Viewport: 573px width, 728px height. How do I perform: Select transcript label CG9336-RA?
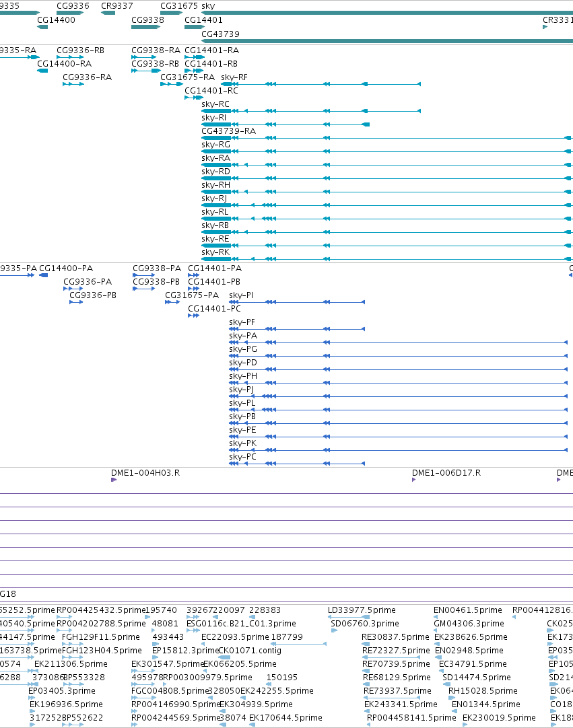click(x=88, y=77)
